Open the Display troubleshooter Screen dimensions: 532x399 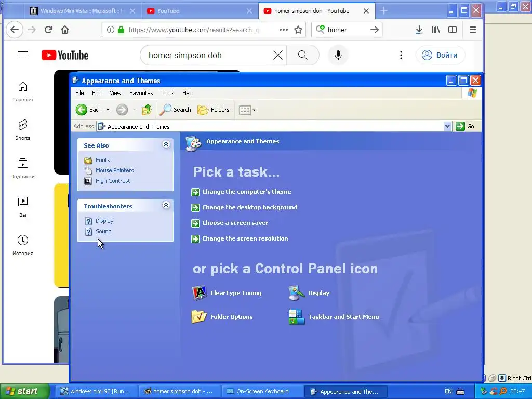pyautogui.click(x=104, y=221)
